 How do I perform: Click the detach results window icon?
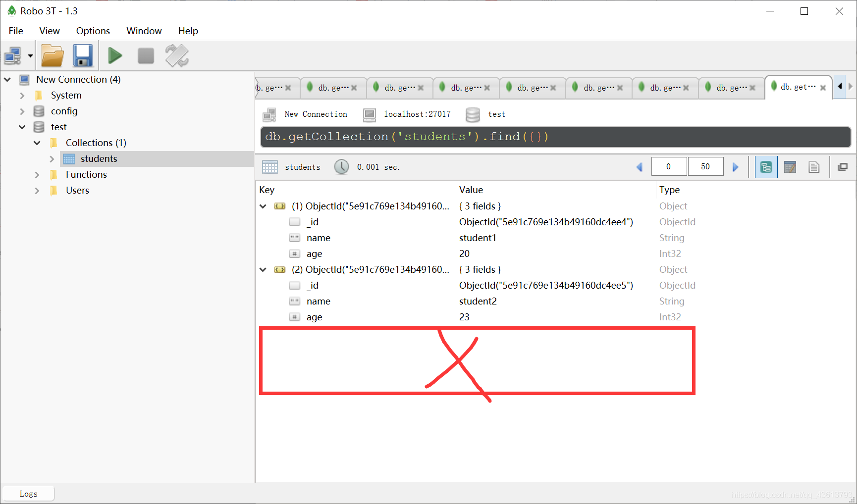click(x=843, y=167)
